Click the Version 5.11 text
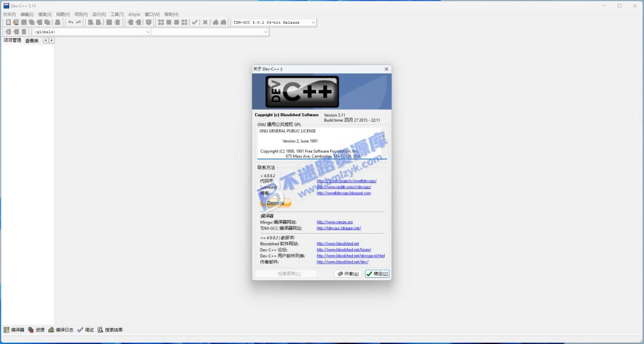This screenshot has height=344, width=644. tap(335, 115)
